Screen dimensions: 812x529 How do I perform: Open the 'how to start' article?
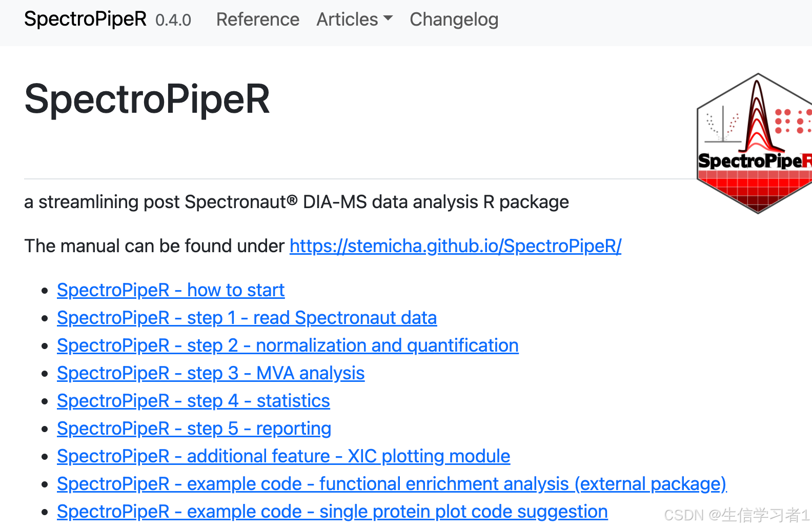(x=170, y=290)
